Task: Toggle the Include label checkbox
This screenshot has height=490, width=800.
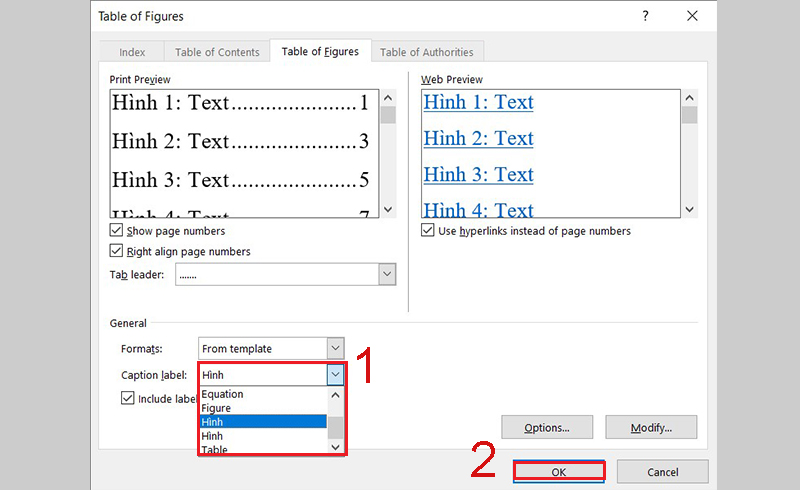Action: (x=128, y=398)
